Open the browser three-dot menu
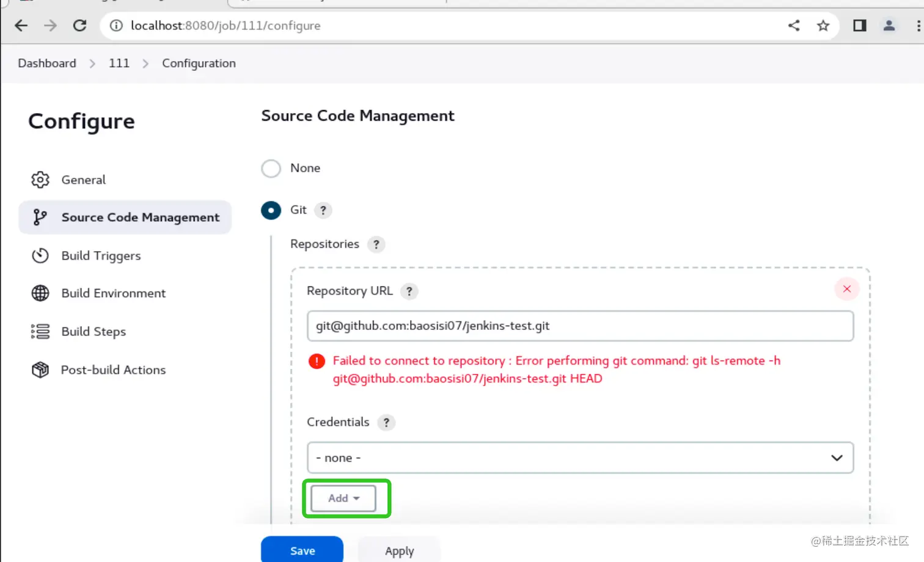The width and height of the screenshot is (924, 562). pos(918,25)
